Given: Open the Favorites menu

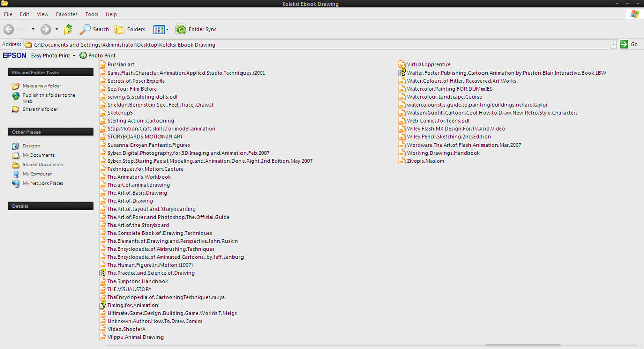Looking at the screenshot, I should tap(67, 14).
